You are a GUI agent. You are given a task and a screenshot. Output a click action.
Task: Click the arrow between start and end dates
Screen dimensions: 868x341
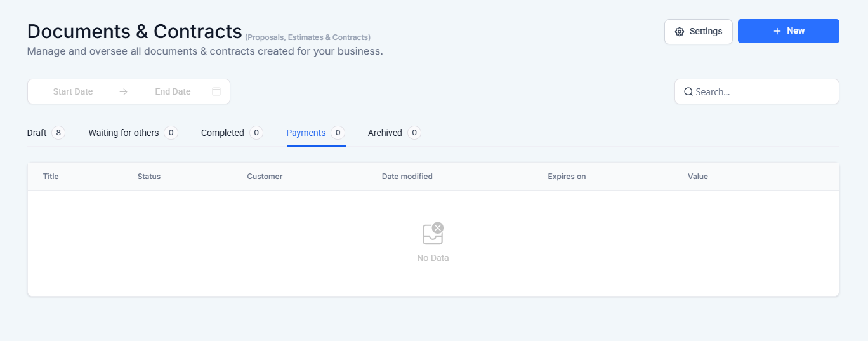(x=123, y=91)
